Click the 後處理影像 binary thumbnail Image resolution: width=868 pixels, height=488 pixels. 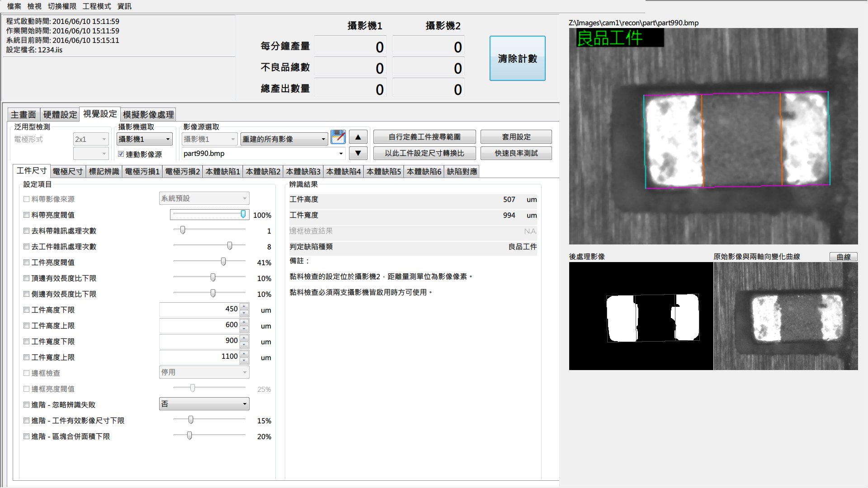[641, 316]
